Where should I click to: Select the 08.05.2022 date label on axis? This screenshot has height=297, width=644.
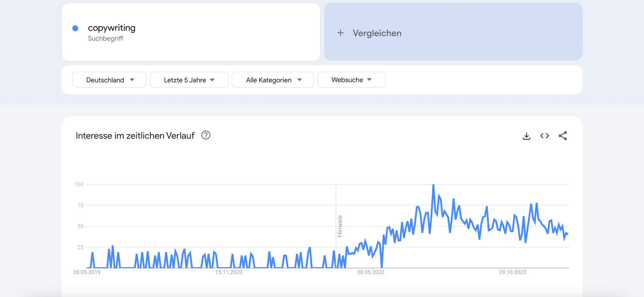pos(371,272)
